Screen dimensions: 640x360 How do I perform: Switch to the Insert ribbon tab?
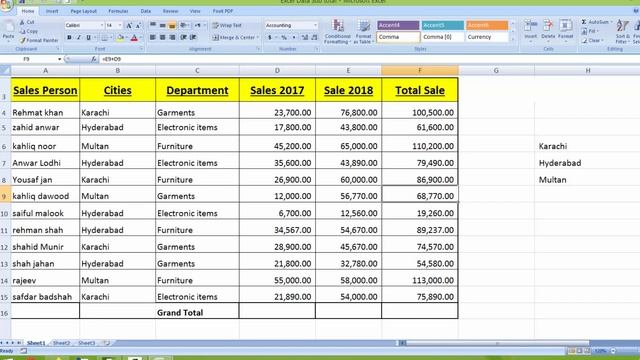[52, 11]
